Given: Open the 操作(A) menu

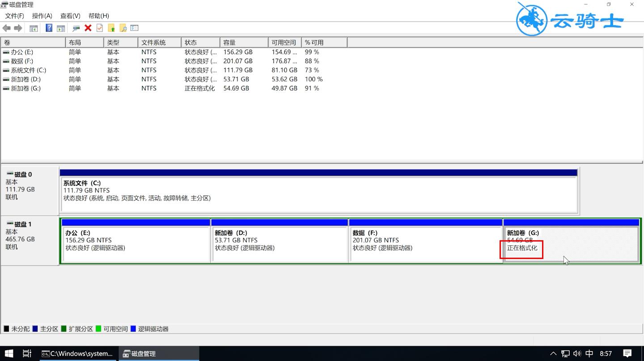Looking at the screenshot, I should point(42,16).
